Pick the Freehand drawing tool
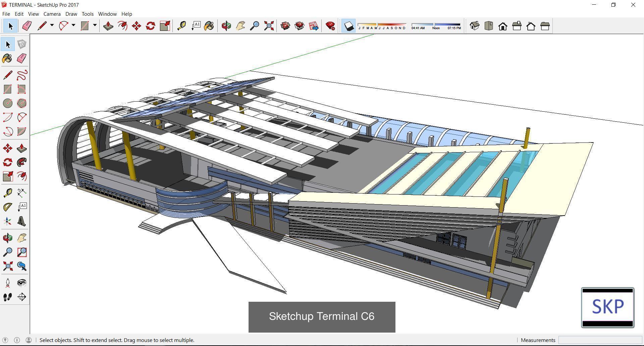The width and height of the screenshot is (644, 346). pos(22,75)
